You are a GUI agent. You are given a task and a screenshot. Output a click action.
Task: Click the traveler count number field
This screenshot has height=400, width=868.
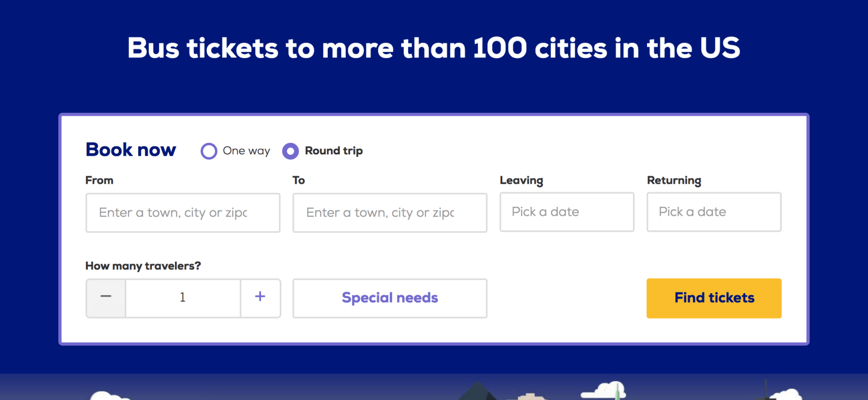[183, 298]
